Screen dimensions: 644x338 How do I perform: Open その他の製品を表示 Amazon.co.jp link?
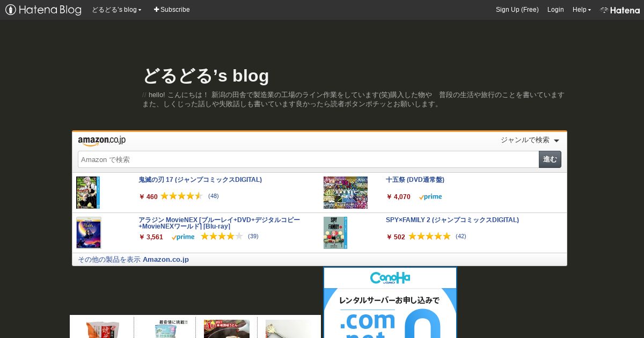(x=133, y=260)
